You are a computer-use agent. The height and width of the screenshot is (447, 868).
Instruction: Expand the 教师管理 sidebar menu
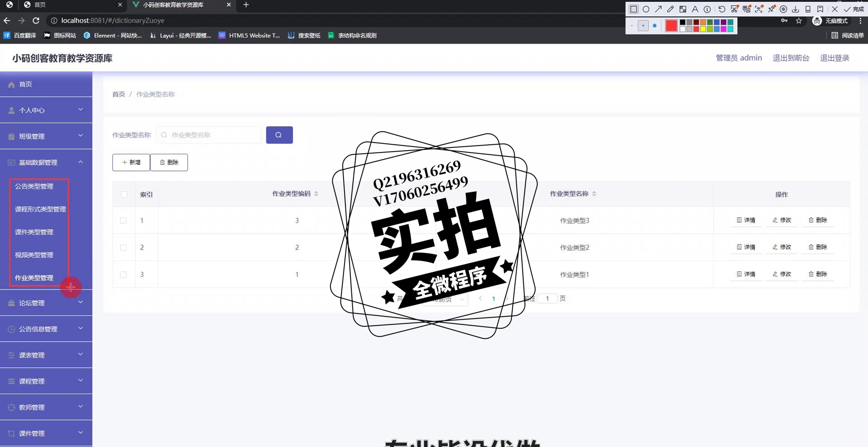tap(46, 407)
